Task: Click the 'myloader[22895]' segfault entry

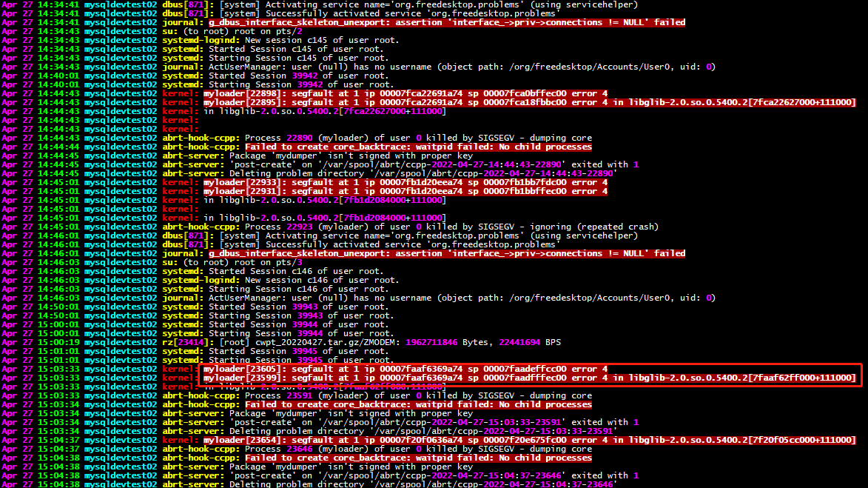Action: 529,102
